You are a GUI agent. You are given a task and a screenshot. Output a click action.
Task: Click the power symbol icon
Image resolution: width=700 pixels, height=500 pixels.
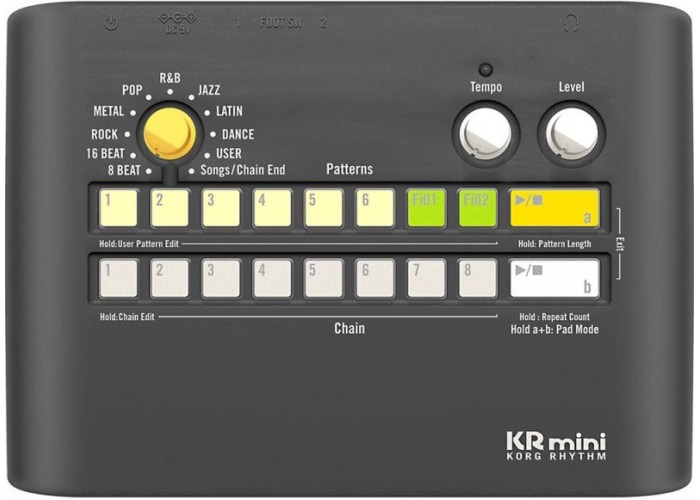pyautogui.click(x=112, y=23)
